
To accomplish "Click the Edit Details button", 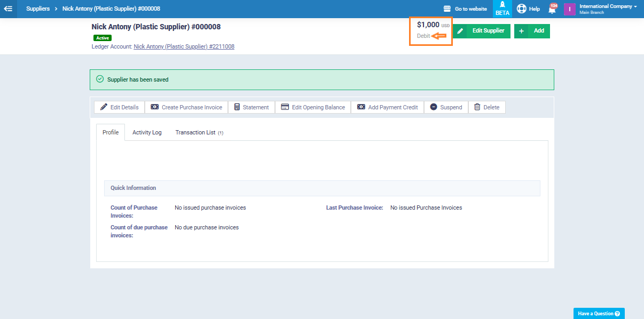I will 119,107.
